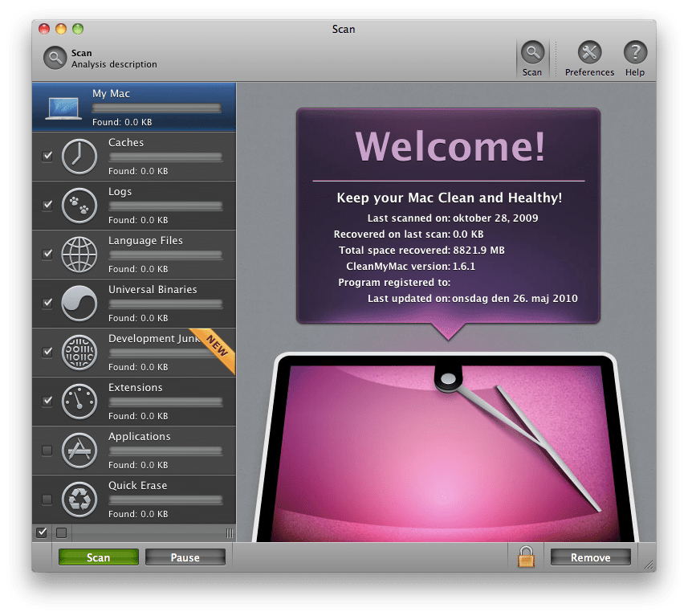Select the Language Files globe icon
The height and width of the screenshot is (616, 688).
(79, 255)
